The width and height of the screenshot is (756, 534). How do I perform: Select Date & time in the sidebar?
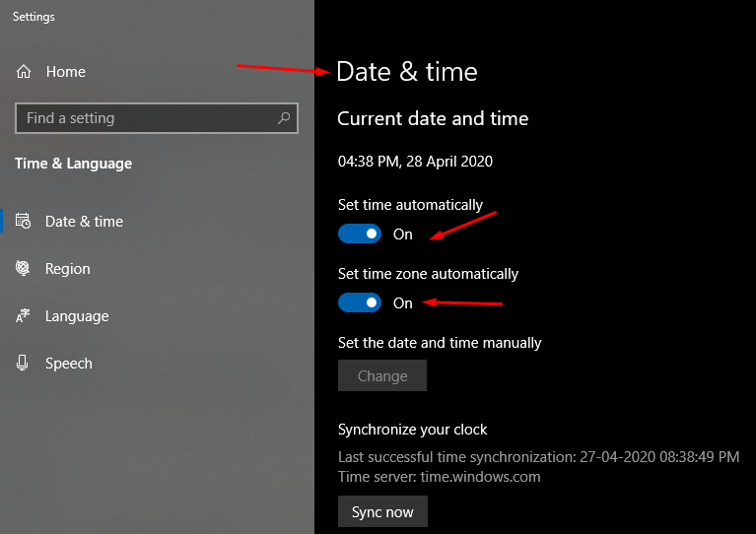pos(84,222)
